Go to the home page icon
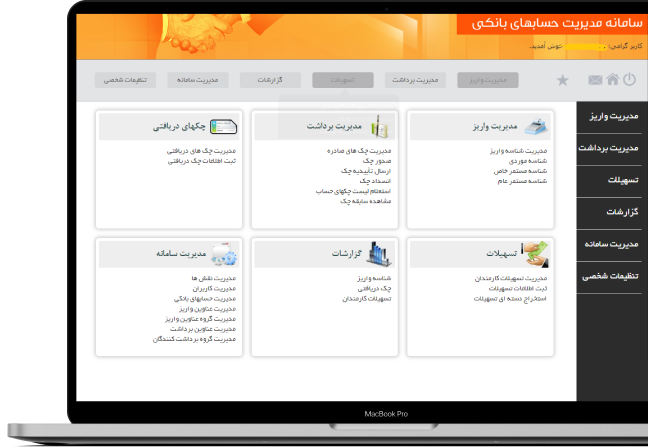This screenshot has width=648, height=448. [612, 79]
